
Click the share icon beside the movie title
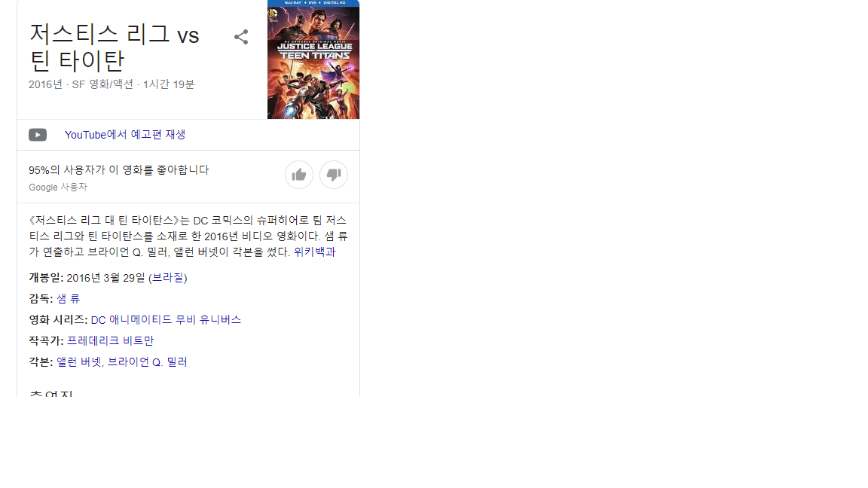(x=241, y=37)
